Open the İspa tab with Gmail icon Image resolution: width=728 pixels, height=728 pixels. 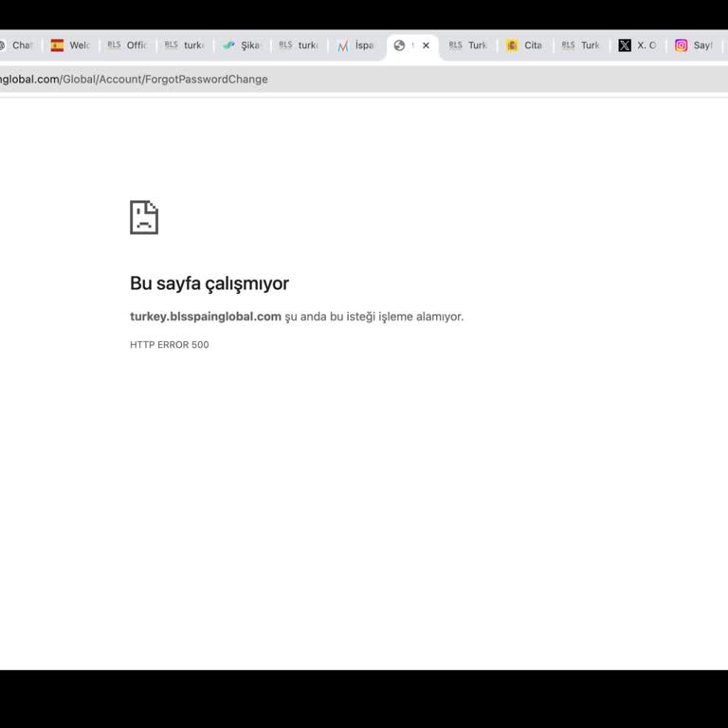355,45
